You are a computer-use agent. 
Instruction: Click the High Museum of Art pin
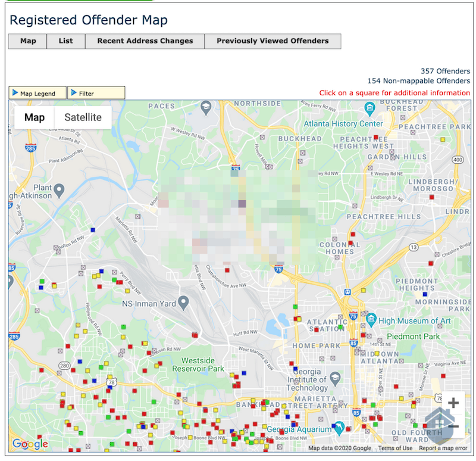[x=371, y=320]
